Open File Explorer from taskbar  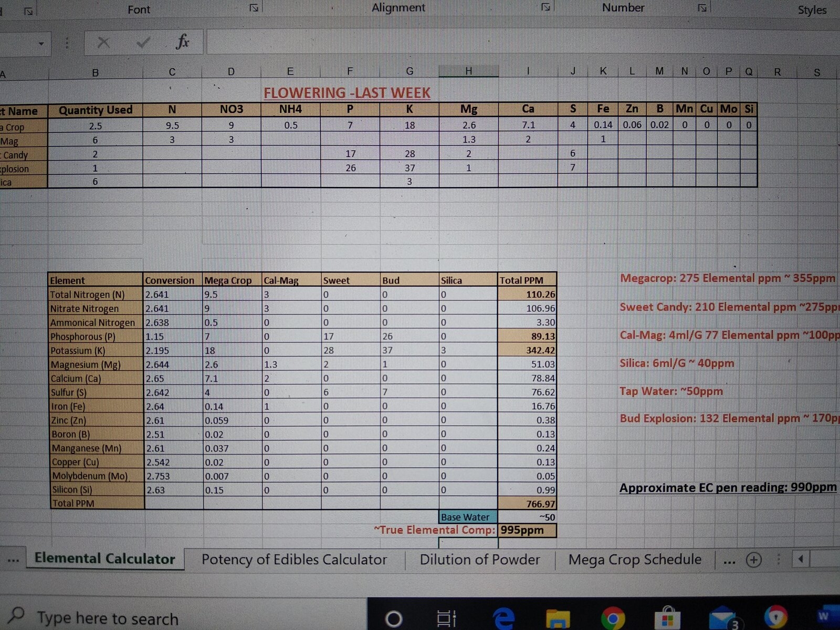point(558,619)
